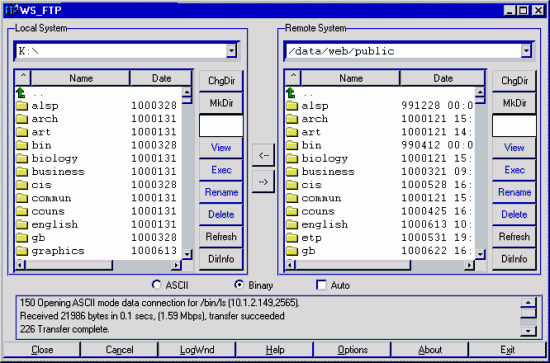The image size is (550, 363).
Task: Click the local english folder name
Action: click(55, 224)
